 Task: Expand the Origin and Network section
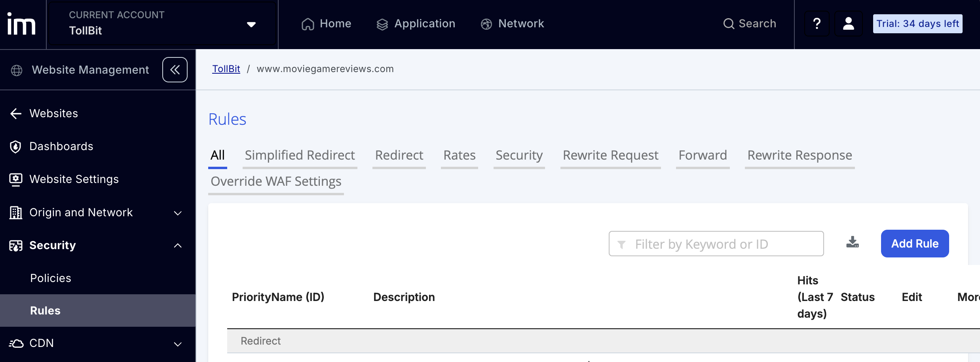[x=177, y=213]
